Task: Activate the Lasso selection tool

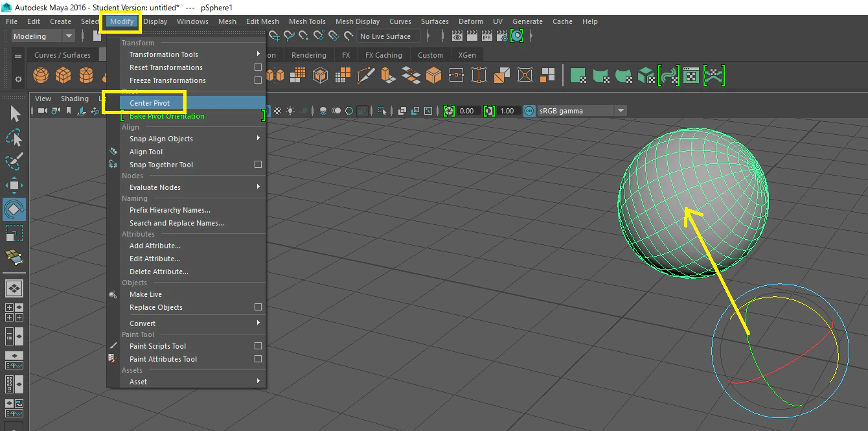Action: [x=14, y=137]
